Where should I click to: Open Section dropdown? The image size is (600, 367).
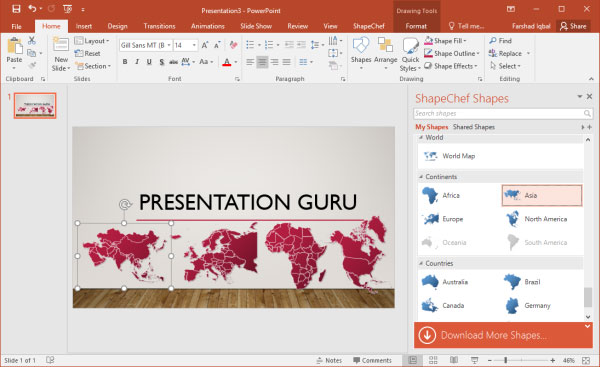click(x=93, y=66)
